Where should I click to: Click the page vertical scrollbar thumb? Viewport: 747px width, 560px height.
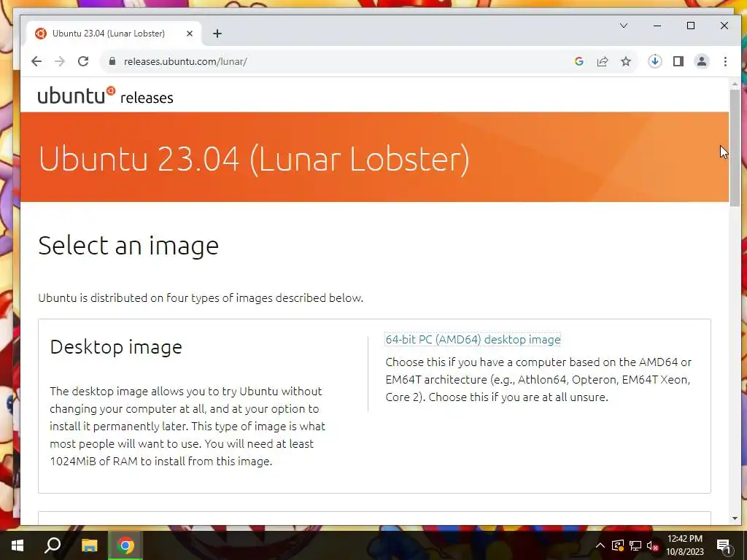[x=735, y=147]
